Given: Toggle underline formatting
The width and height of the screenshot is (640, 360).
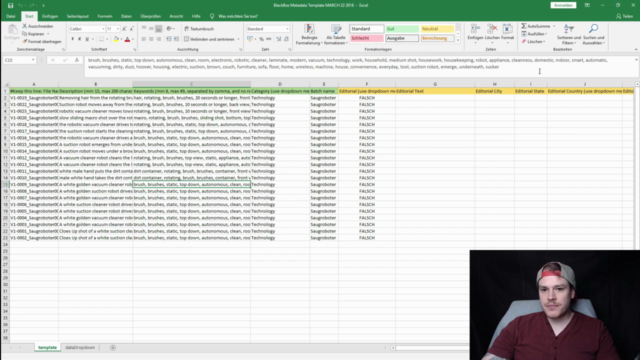Looking at the screenshot, I should pos(87,39).
